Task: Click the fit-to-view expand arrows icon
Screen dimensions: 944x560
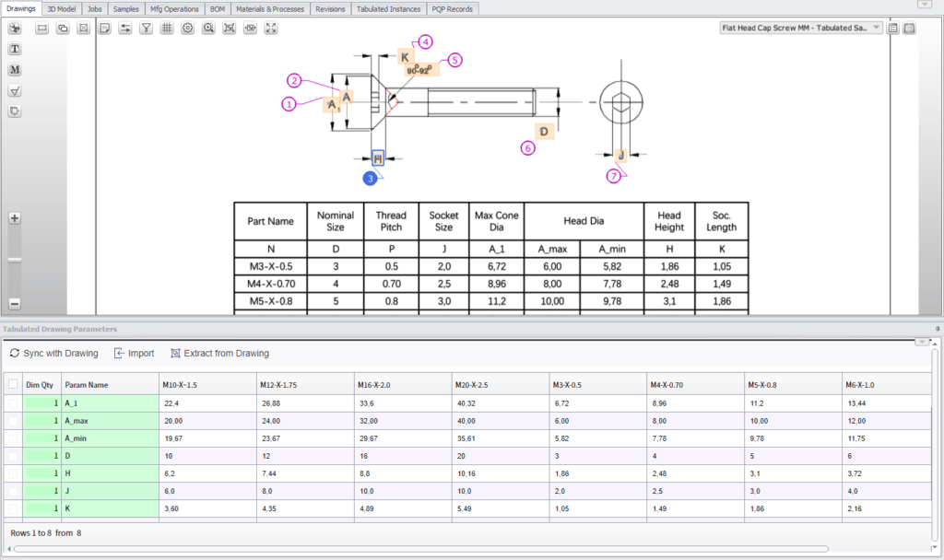Action: click(x=270, y=29)
